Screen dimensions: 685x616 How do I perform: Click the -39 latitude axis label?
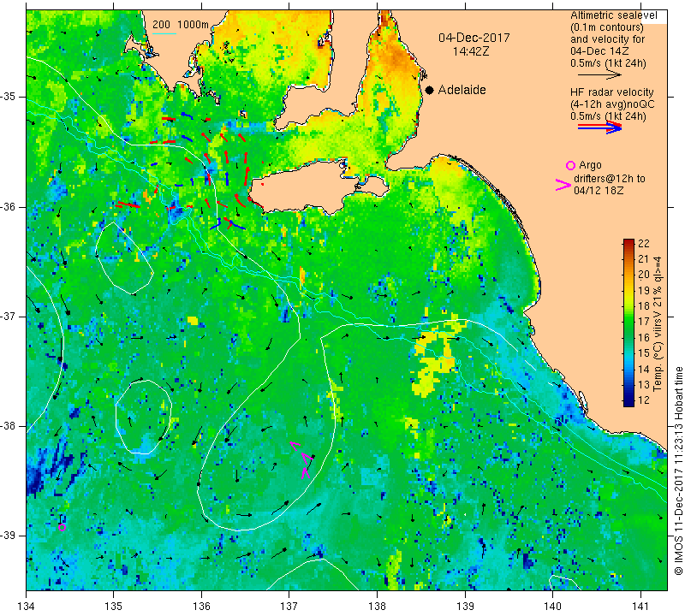8,536
